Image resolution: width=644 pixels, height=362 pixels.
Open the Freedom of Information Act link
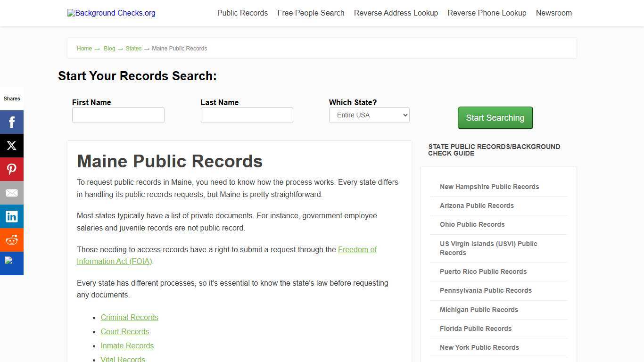pos(357,249)
